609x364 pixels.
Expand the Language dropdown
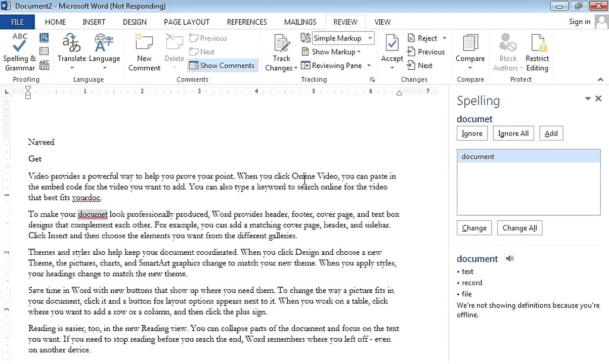(x=104, y=68)
